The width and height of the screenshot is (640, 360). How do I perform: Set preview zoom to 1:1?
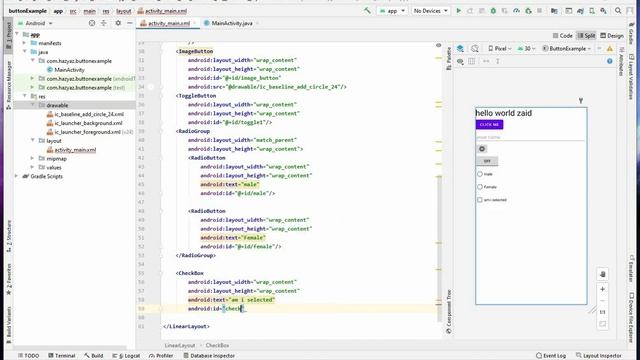[x=602, y=312]
